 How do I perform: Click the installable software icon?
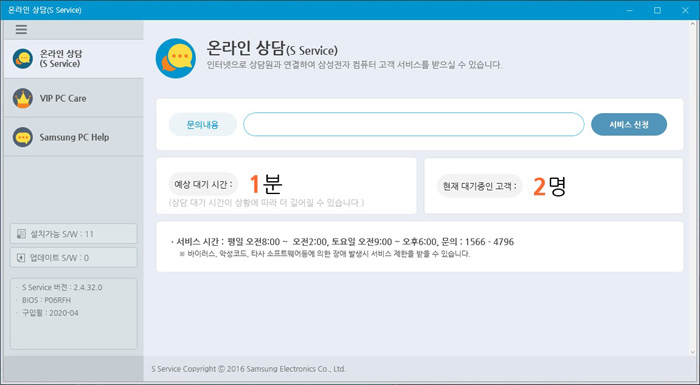(21, 234)
